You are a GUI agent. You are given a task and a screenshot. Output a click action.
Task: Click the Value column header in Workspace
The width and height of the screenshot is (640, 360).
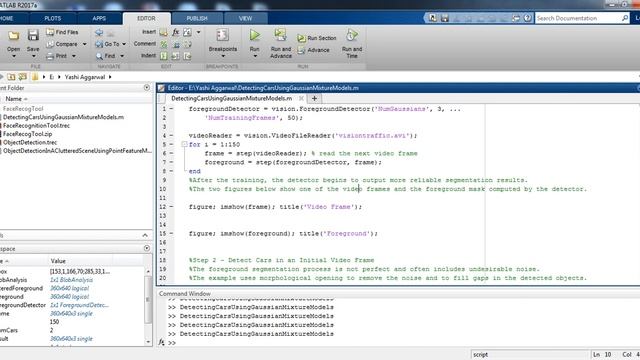pos(58,261)
